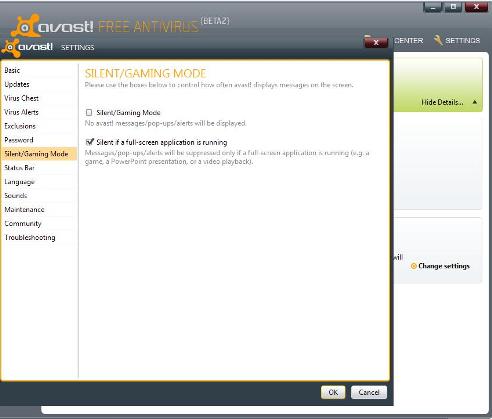
Task: Go to the Exclusions settings
Action: point(39,126)
